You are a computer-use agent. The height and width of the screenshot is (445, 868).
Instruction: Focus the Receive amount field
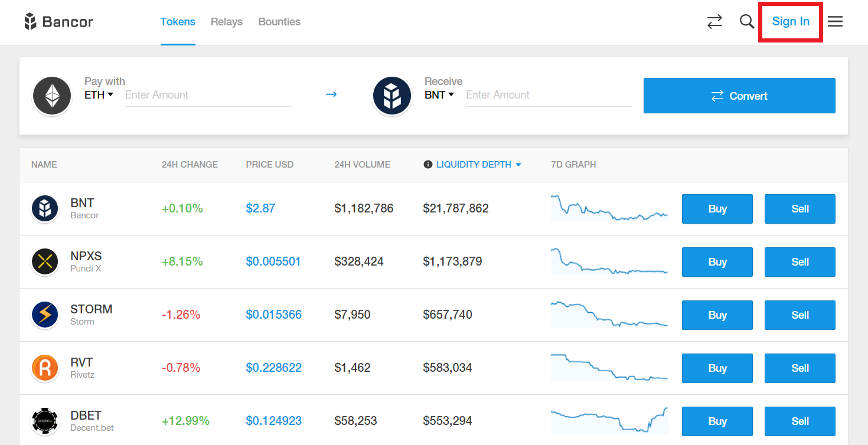click(549, 95)
